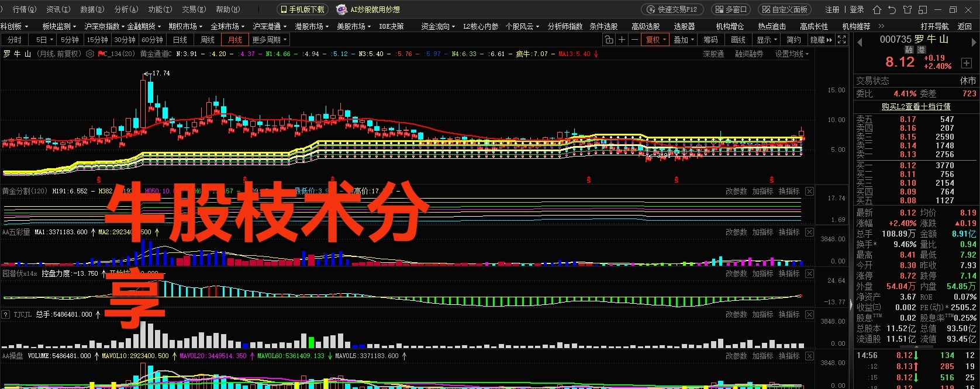Close the 黄金分割 indicator panel
The height and width of the screenshot is (389, 980).
point(809,192)
